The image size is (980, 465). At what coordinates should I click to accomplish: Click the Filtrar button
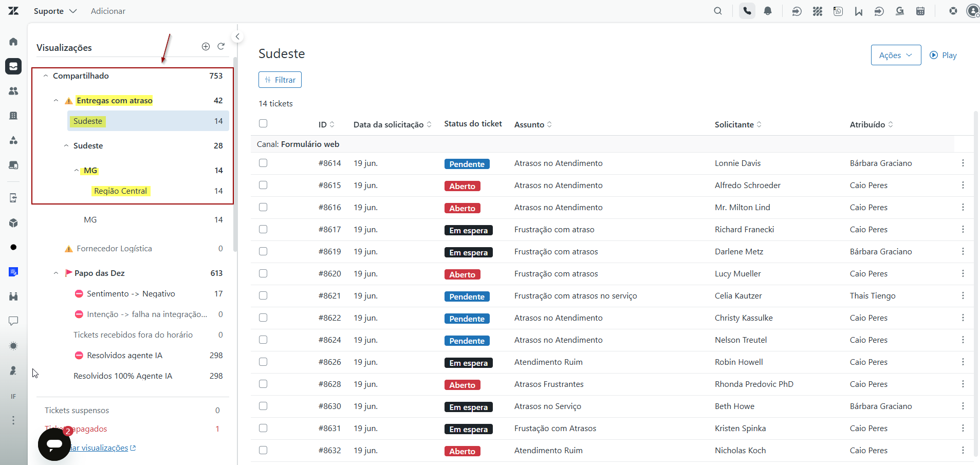coord(280,80)
